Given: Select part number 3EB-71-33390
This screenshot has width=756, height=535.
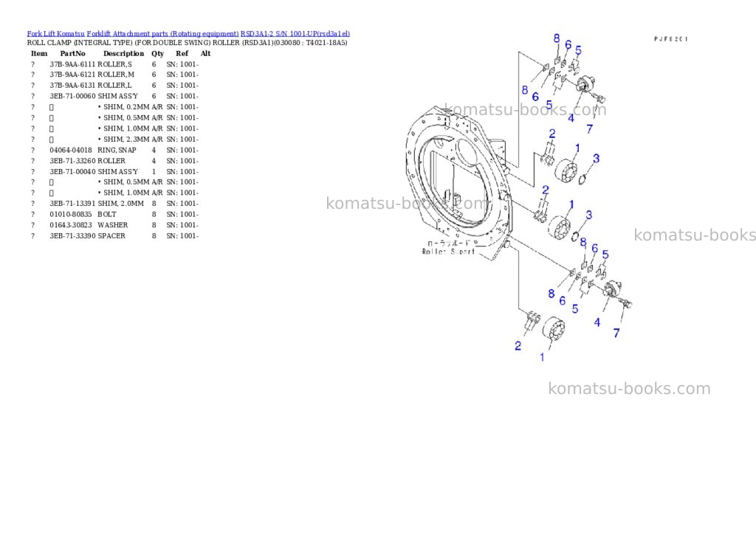Looking at the screenshot, I should pos(72,236).
